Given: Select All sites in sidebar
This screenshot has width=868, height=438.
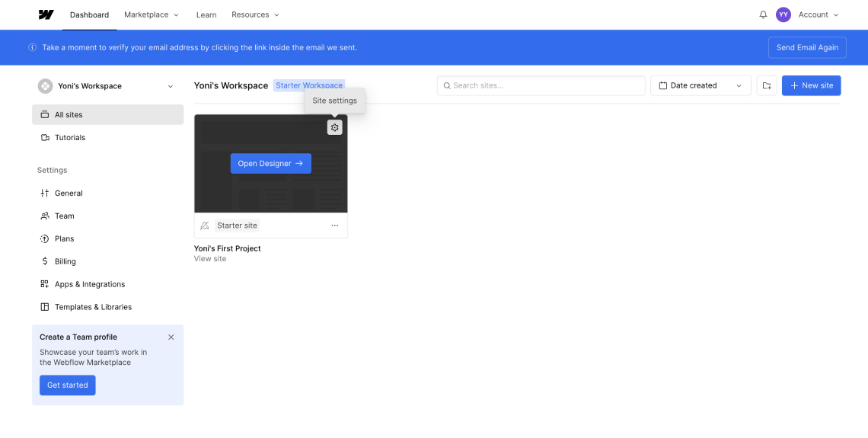Looking at the screenshot, I should coord(107,115).
